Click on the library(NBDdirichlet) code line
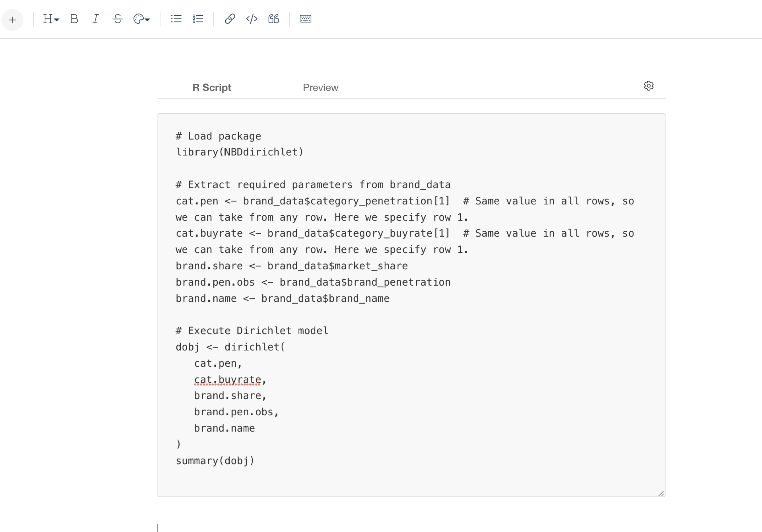This screenshot has width=762, height=532. pos(239,152)
